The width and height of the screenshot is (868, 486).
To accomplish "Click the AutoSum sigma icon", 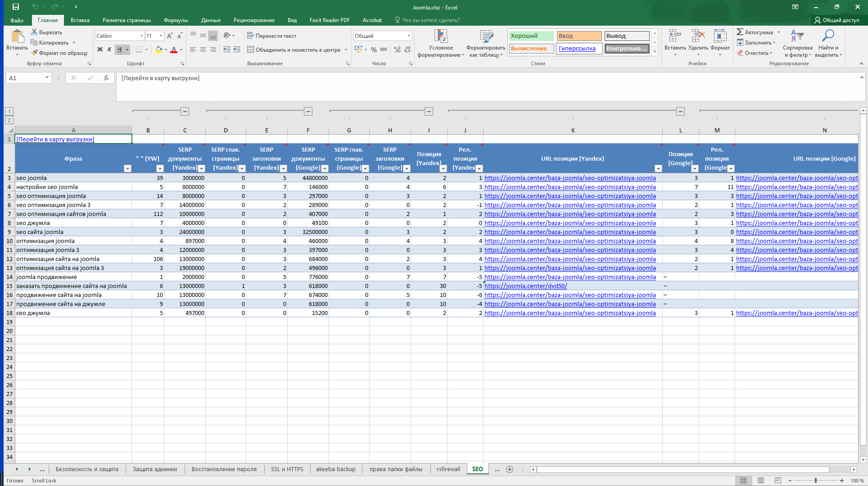I will click(x=740, y=32).
